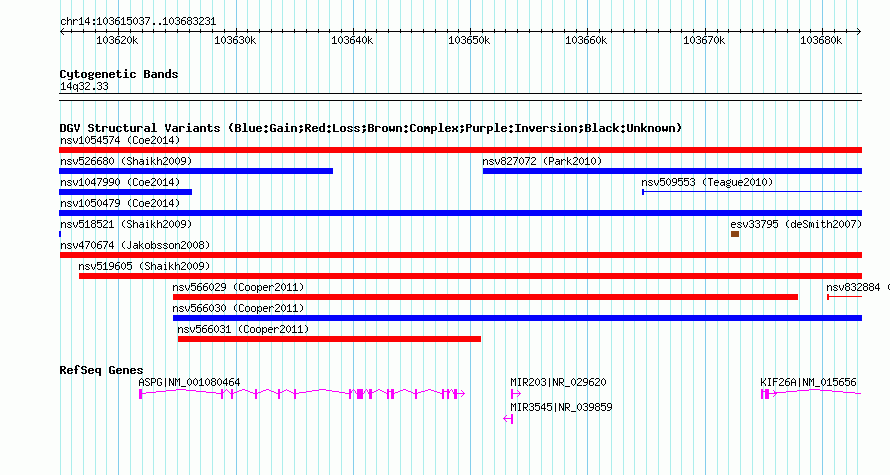Select the brown esv33795 complex marker

(734, 234)
